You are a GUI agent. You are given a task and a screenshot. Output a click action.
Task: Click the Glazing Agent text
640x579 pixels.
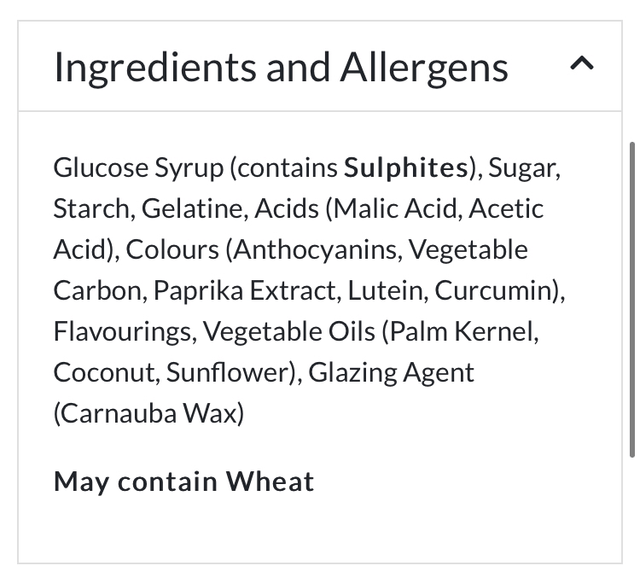[x=391, y=372]
